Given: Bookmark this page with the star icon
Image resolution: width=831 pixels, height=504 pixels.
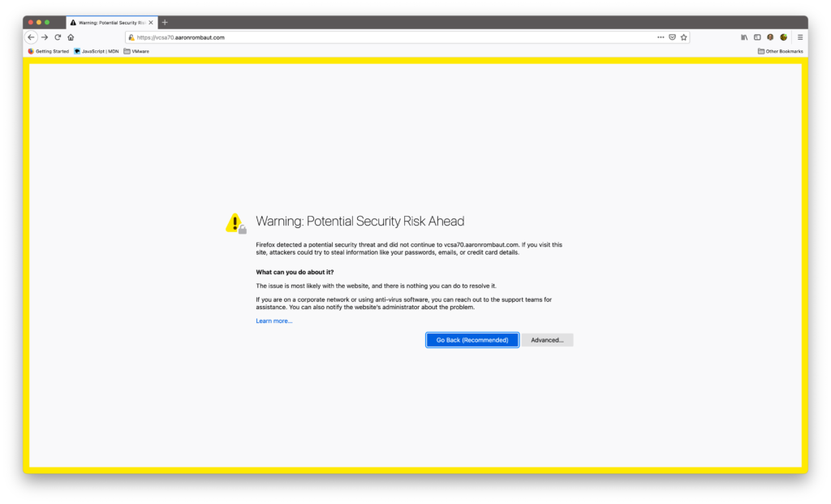Looking at the screenshot, I should pos(683,37).
